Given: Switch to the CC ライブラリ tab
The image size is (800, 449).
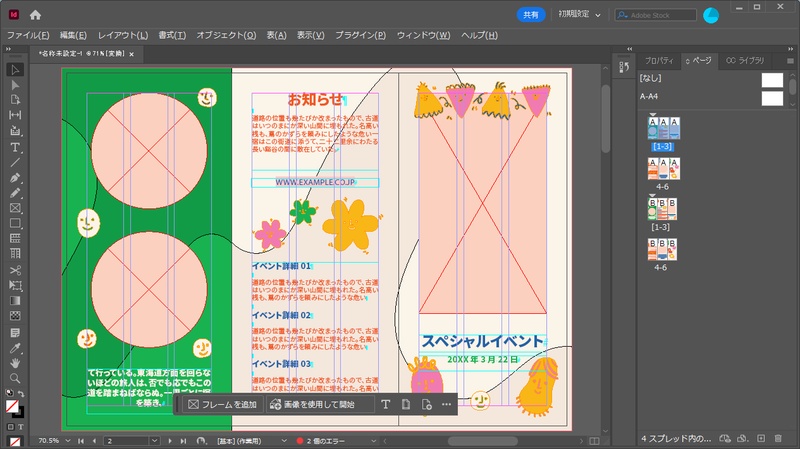Looking at the screenshot, I should pyautogui.click(x=745, y=61).
